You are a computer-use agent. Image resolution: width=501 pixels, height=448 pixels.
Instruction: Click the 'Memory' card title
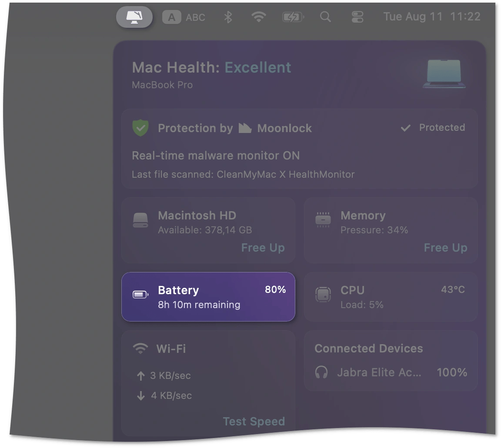tap(363, 216)
